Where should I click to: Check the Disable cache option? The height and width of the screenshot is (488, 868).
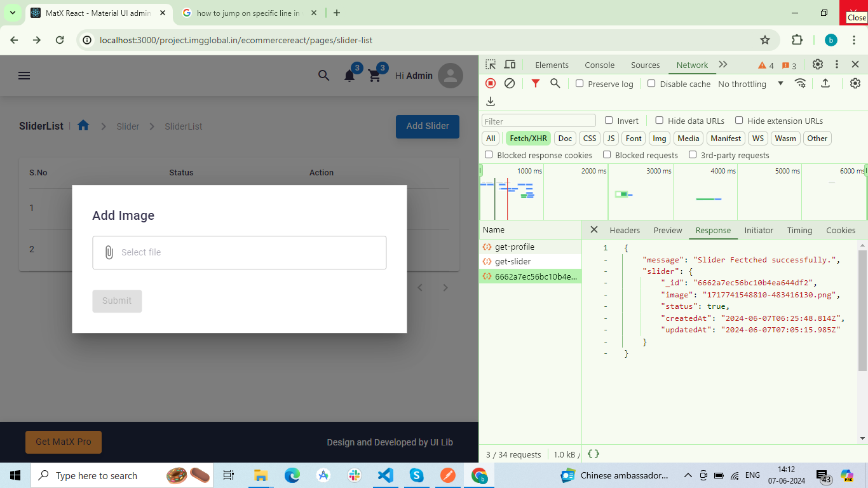point(651,84)
